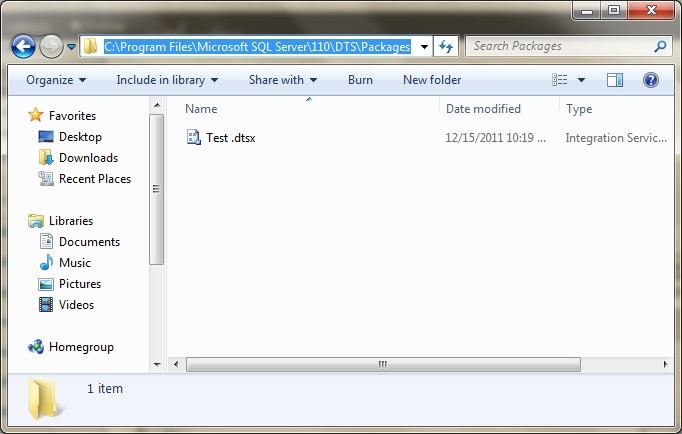Click the Search Packages input field
The image size is (682, 434).
click(560, 46)
